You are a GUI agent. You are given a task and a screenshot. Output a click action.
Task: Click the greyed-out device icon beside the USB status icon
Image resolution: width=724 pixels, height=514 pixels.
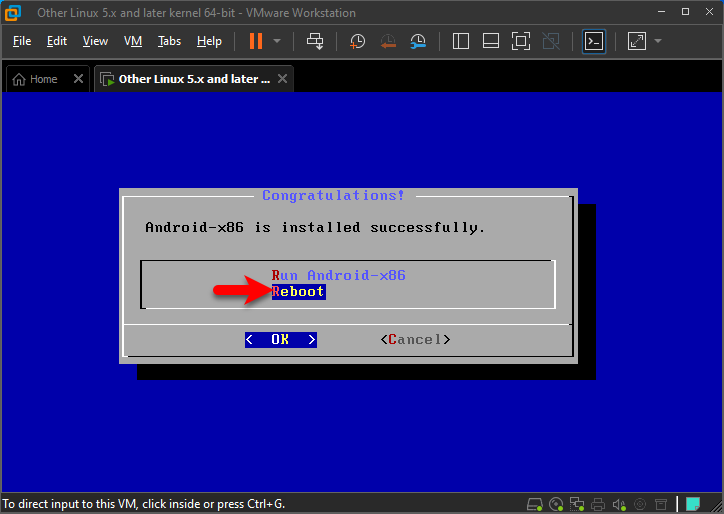(x=661, y=504)
